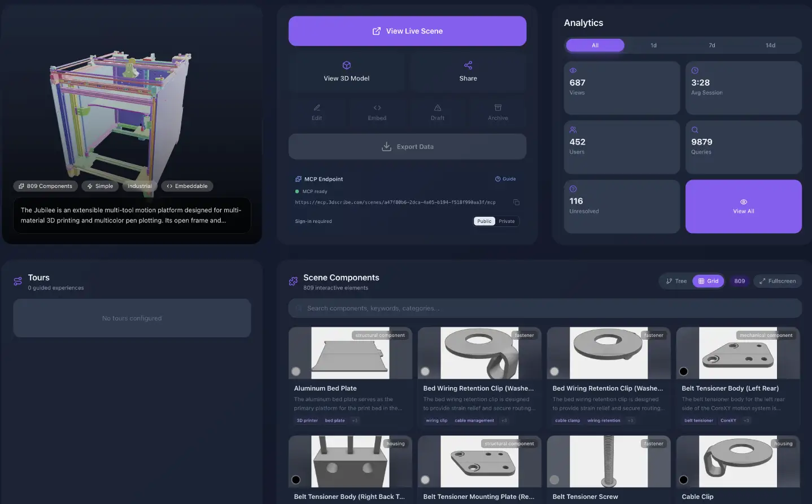Open Belt Tensioner Body (Right Back T... card title
Viewport: 812px width, 504px height.
click(x=350, y=497)
